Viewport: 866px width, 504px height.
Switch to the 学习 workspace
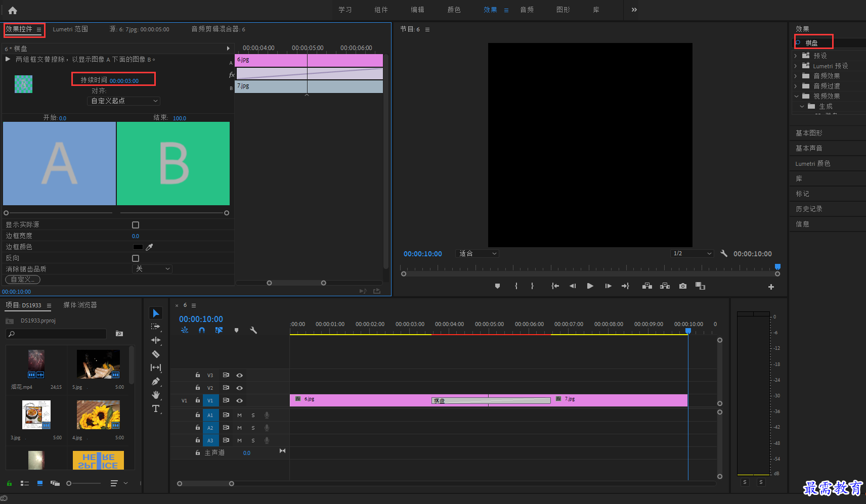345,10
